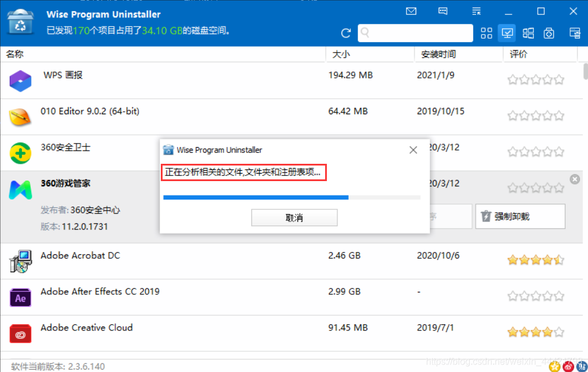588x372 pixels.
Task: Click the Adobe Acrobat DC star rating
Action: coord(536,260)
